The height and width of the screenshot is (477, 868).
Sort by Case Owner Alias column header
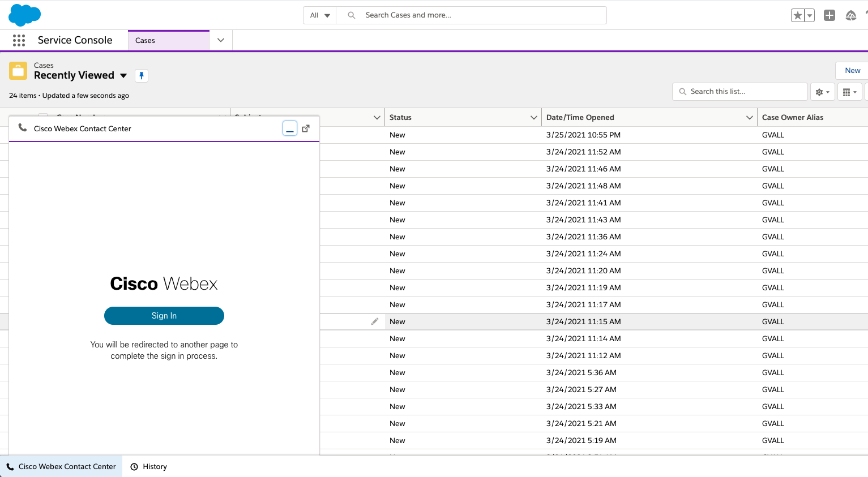[793, 118]
